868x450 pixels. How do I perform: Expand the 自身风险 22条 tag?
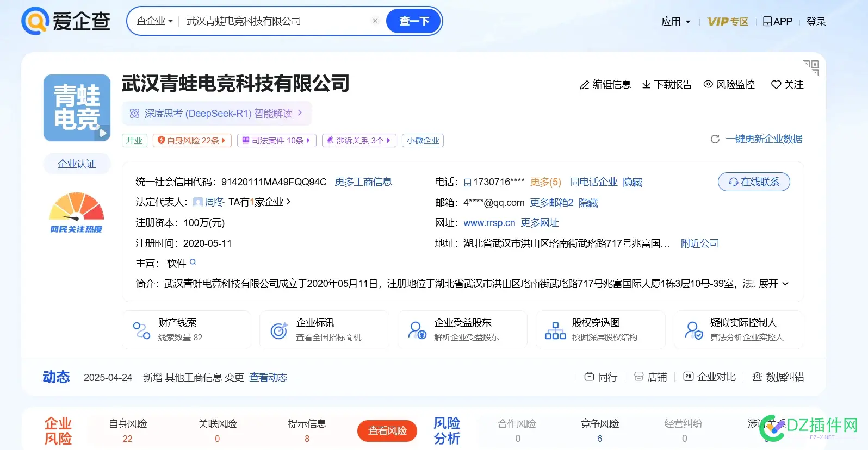pos(192,140)
